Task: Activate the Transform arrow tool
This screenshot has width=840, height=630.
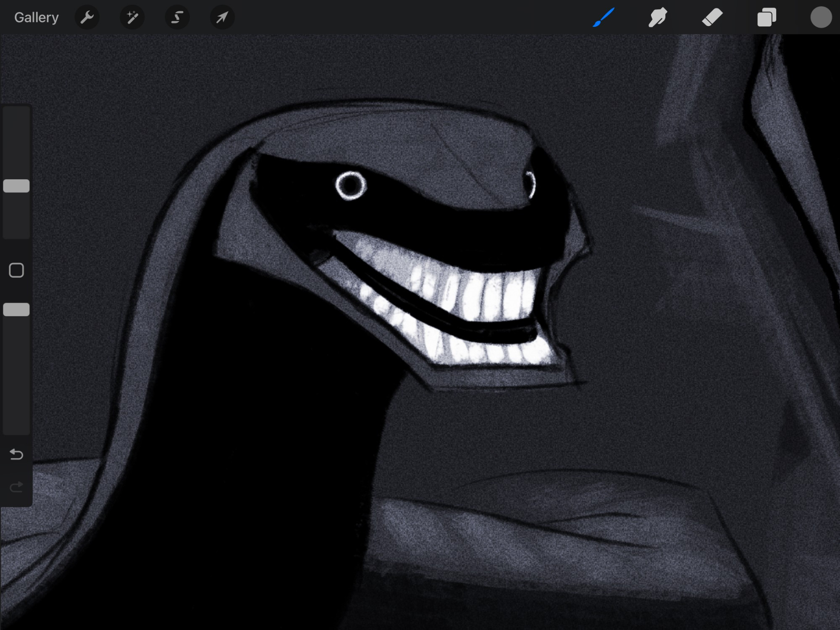Action: click(x=222, y=17)
